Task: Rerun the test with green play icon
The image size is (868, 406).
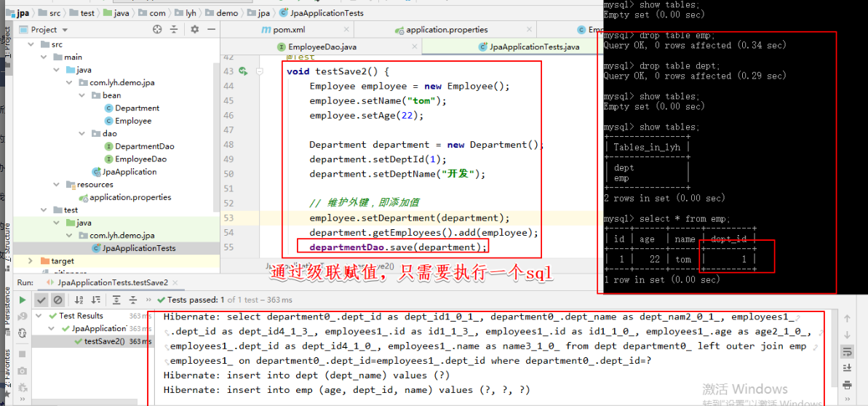Action: click(22, 300)
